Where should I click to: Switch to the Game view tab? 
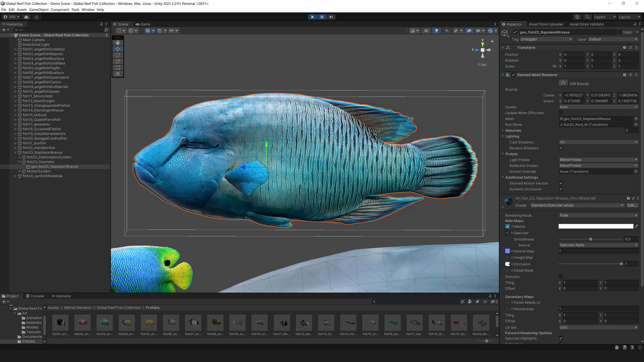tap(143, 24)
